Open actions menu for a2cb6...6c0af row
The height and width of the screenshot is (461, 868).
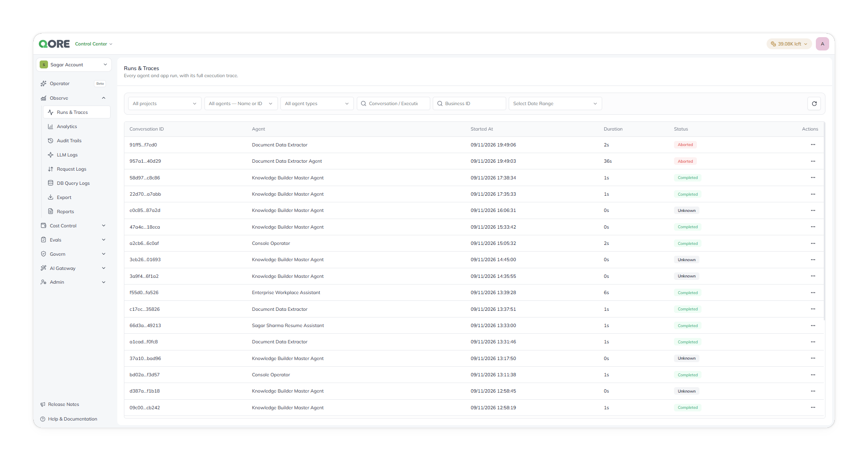(813, 243)
